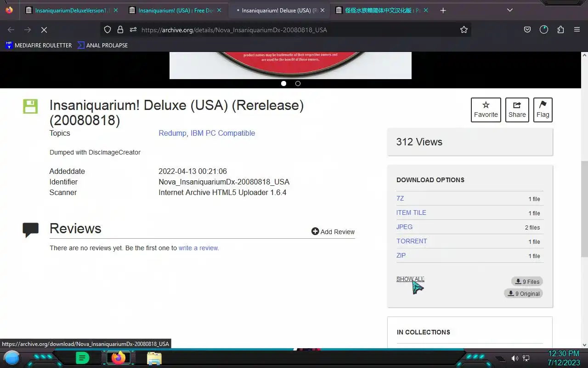This screenshot has height=368, width=588.
Task: Switch to the Chinese-titled archive tab
Action: pyautogui.click(x=379, y=10)
